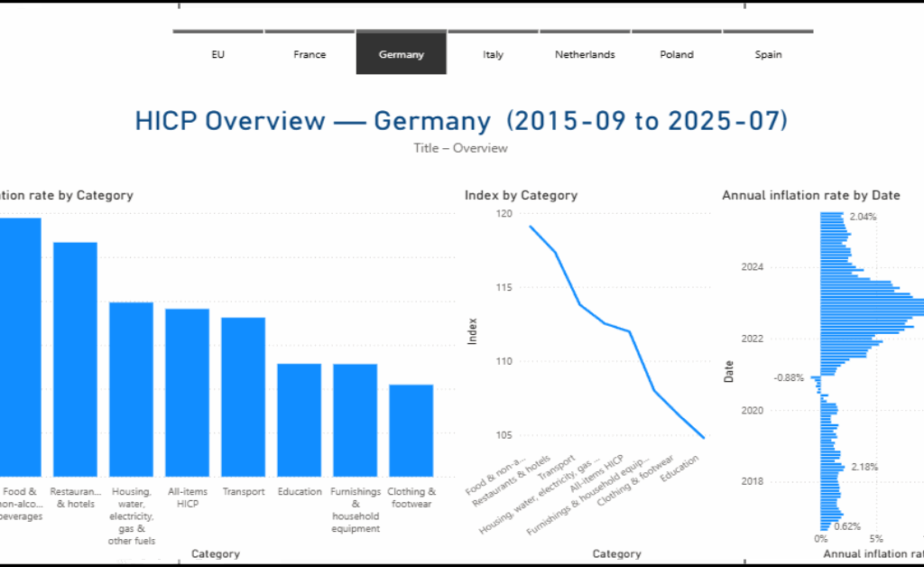Select the Education bar in the bar chart
The width and height of the screenshot is (924, 567).
click(299, 420)
